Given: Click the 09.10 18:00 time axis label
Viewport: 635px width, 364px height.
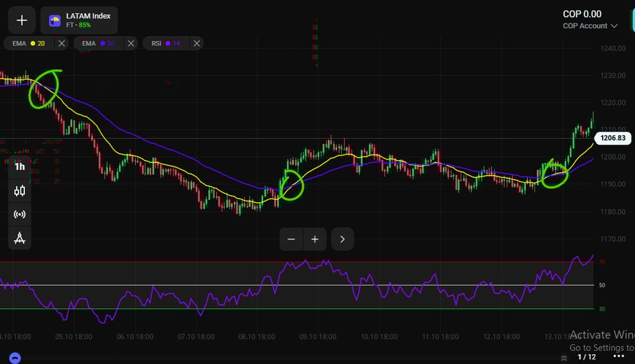Looking at the screenshot, I should tap(318, 337).
